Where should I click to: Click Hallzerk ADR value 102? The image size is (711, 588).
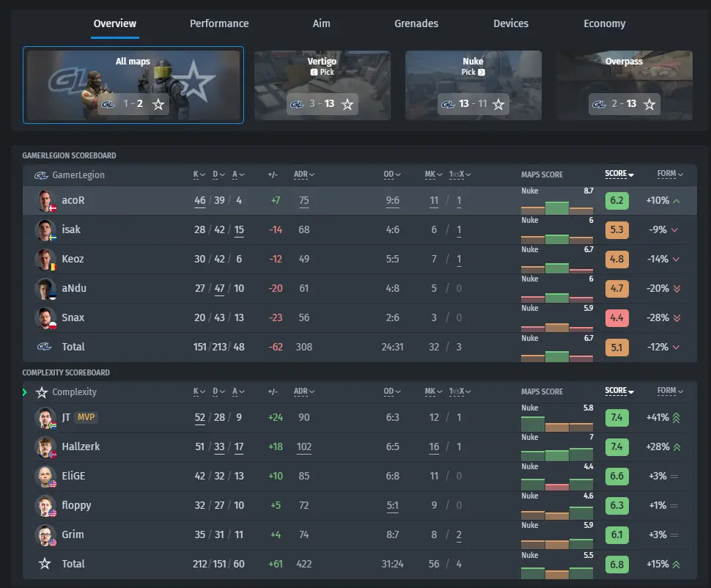(x=303, y=447)
